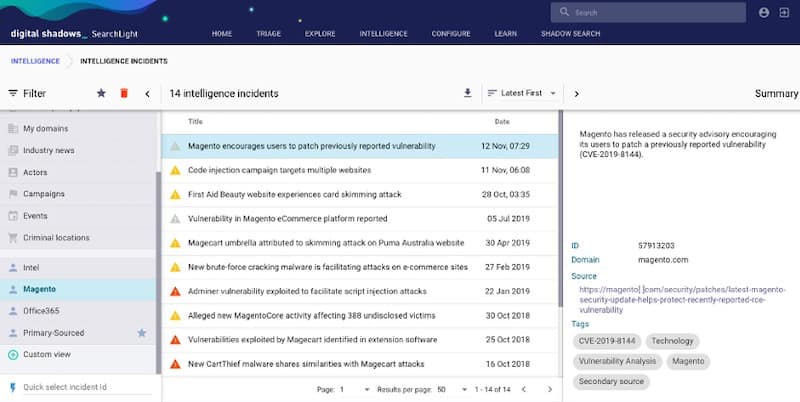
Task: Open the INTELLIGENCE menu
Action: [x=383, y=34]
